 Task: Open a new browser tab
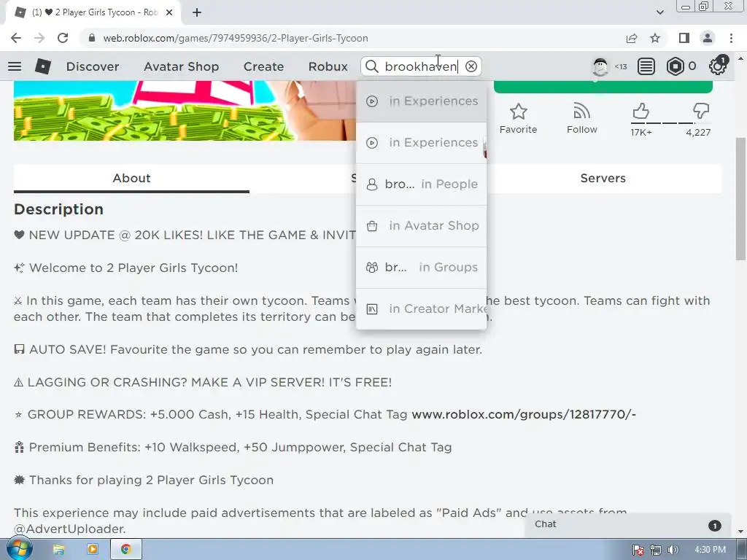197,12
